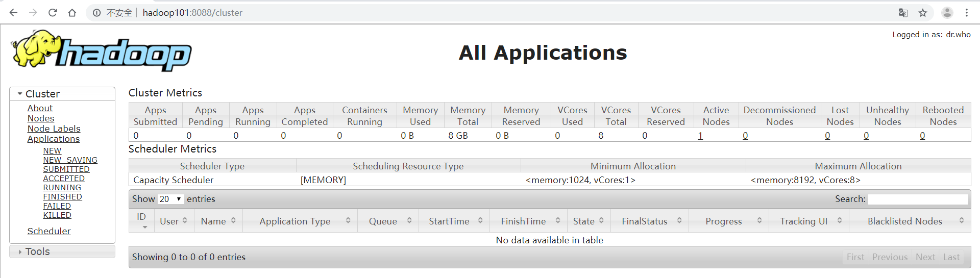
Task: Filter applications by FINISHED state
Action: coord(63,197)
